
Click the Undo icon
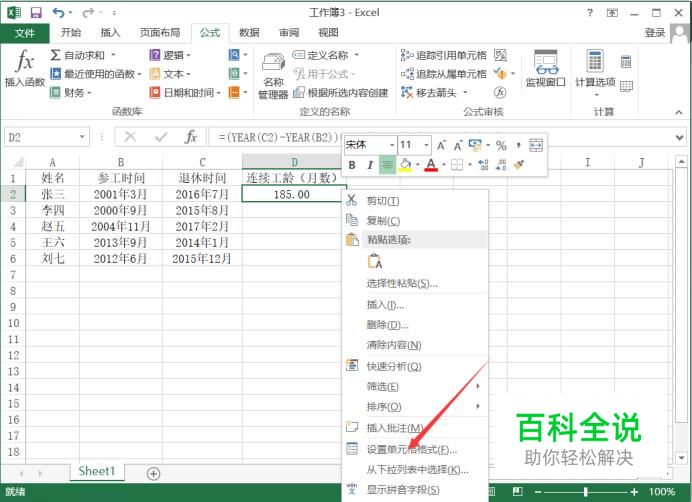coord(58,12)
